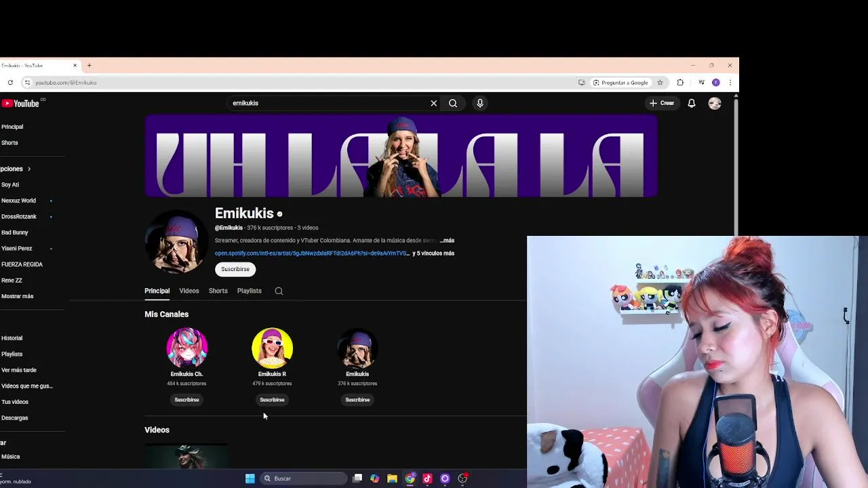Viewport: 868px width, 488px height.
Task: Open the Emikukis R channel avatar
Action: point(272,348)
